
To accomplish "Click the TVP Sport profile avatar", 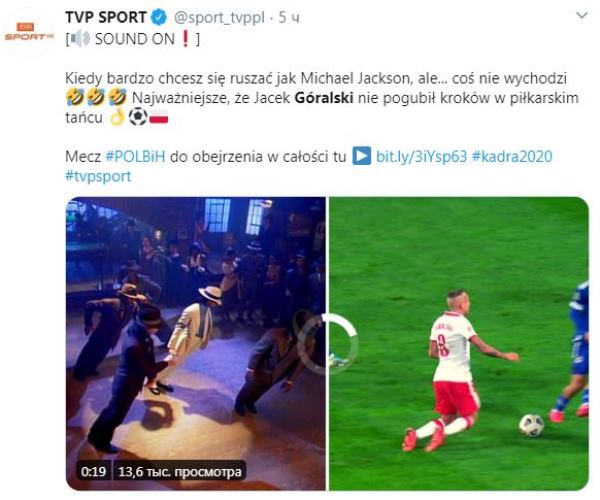I will [x=29, y=32].
